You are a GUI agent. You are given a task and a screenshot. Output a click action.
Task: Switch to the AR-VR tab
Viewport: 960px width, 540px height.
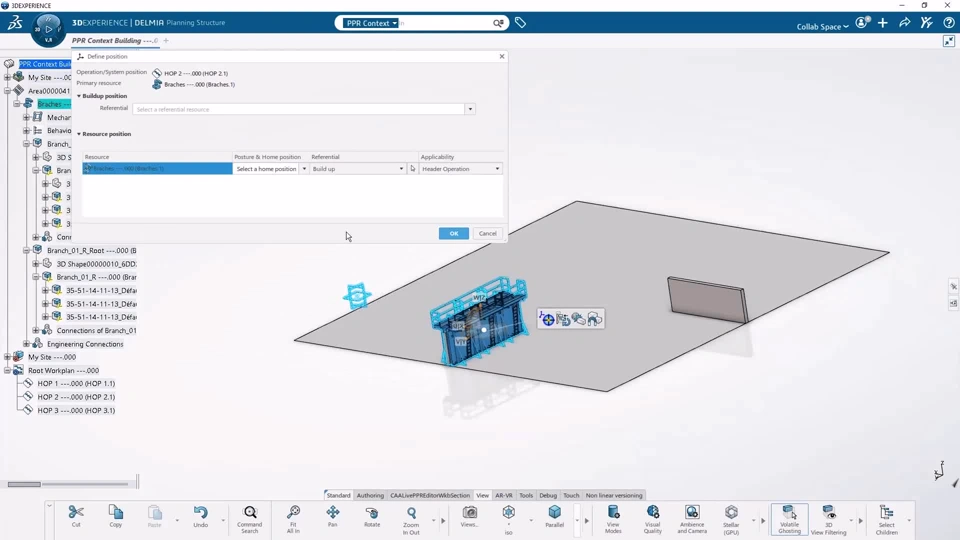point(504,495)
